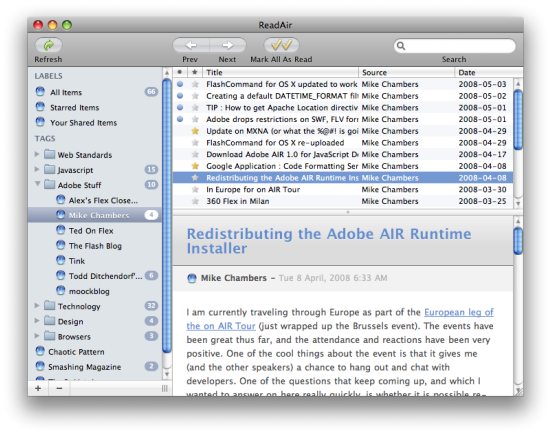The image size is (550, 433).
Task: Unstar the Google Application Code Formatting item
Action: coord(195,166)
